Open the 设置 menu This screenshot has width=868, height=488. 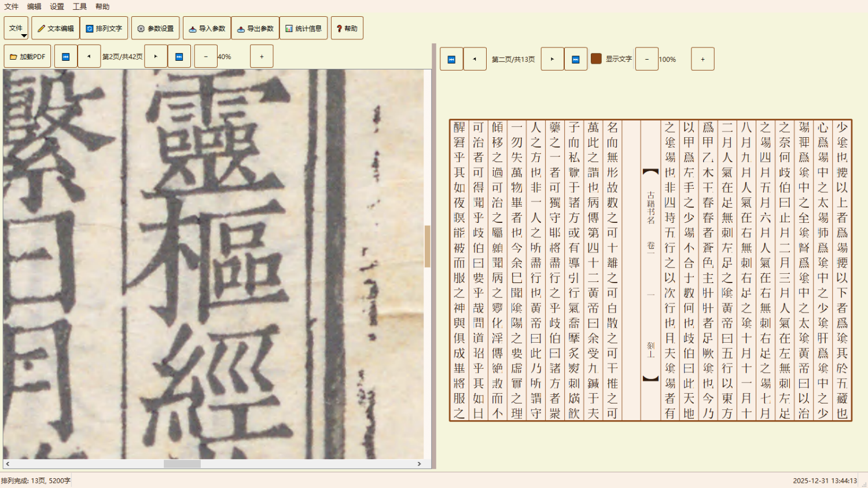click(x=57, y=6)
